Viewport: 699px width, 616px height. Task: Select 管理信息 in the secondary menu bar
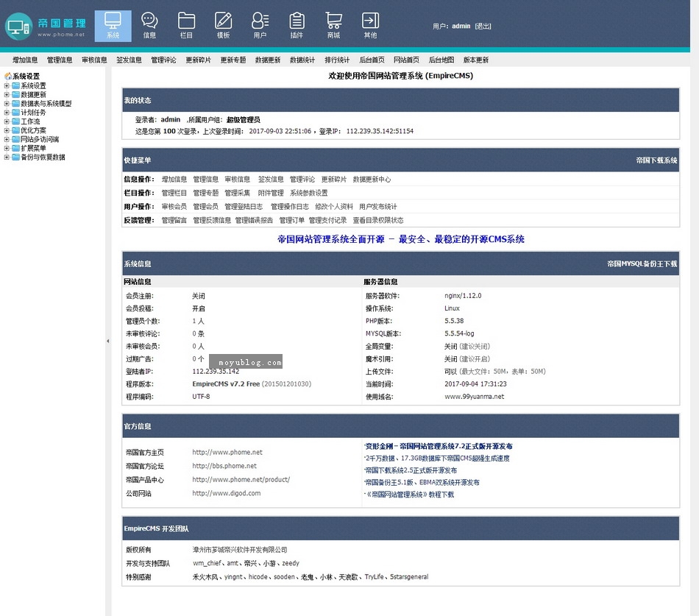pos(60,60)
